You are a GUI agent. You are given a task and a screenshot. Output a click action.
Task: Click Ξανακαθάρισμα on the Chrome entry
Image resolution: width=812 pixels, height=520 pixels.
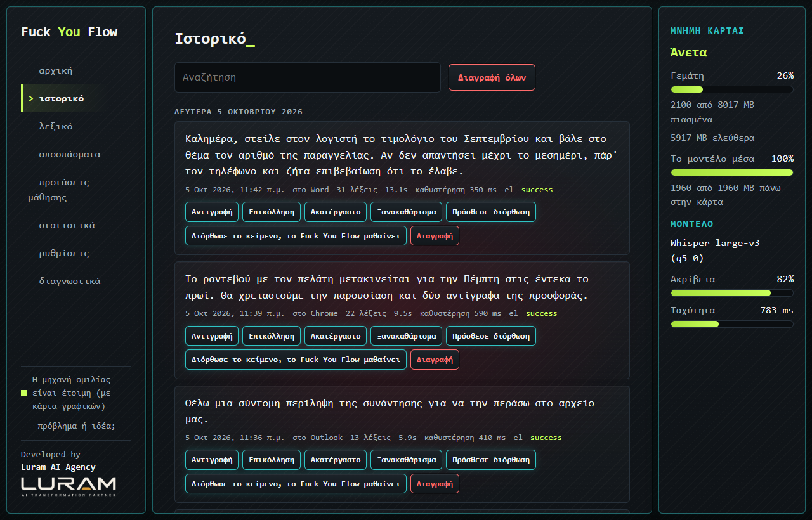pyautogui.click(x=407, y=336)
